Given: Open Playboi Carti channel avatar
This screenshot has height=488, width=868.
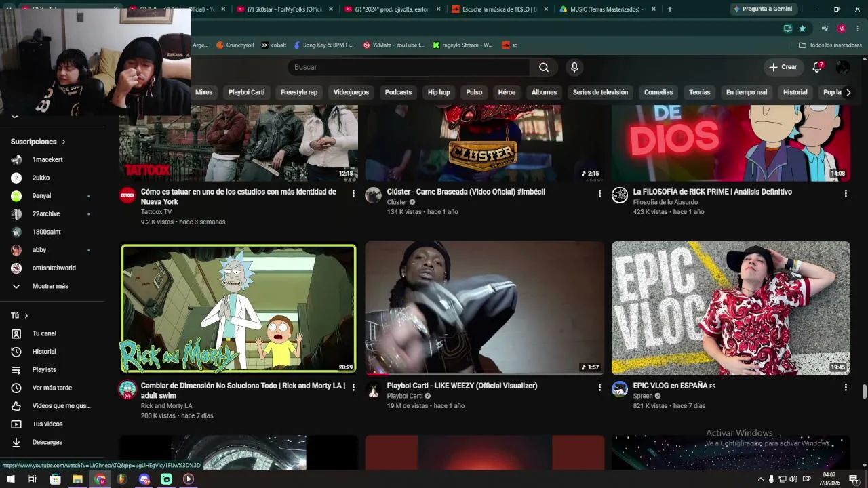Looking at the screenshot, I should (374, 390).
